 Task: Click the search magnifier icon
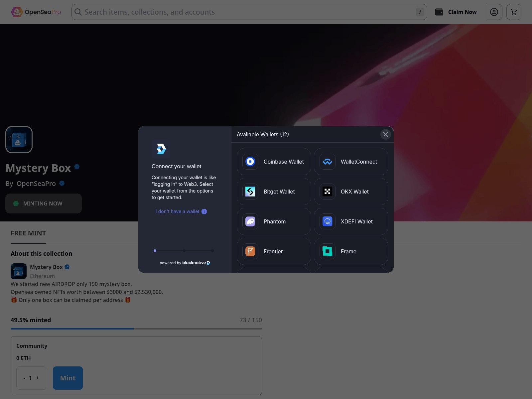click(x=78, y=12)
